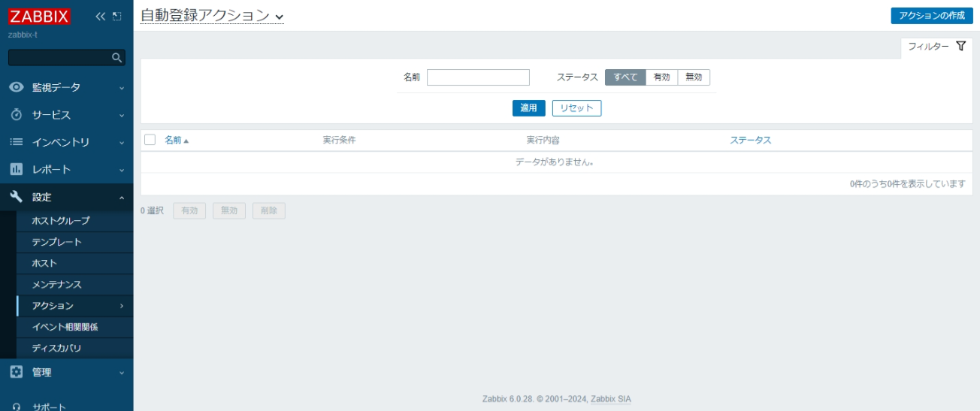Click the 実行条件 column header
980x411 pixels.
pyautogui.click(x=339, y=141)
